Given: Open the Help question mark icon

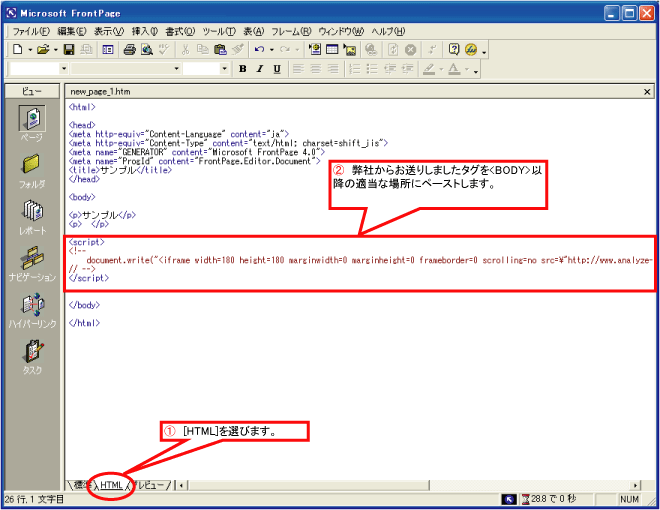Looking at the screenshot, I should click(454, 50).
